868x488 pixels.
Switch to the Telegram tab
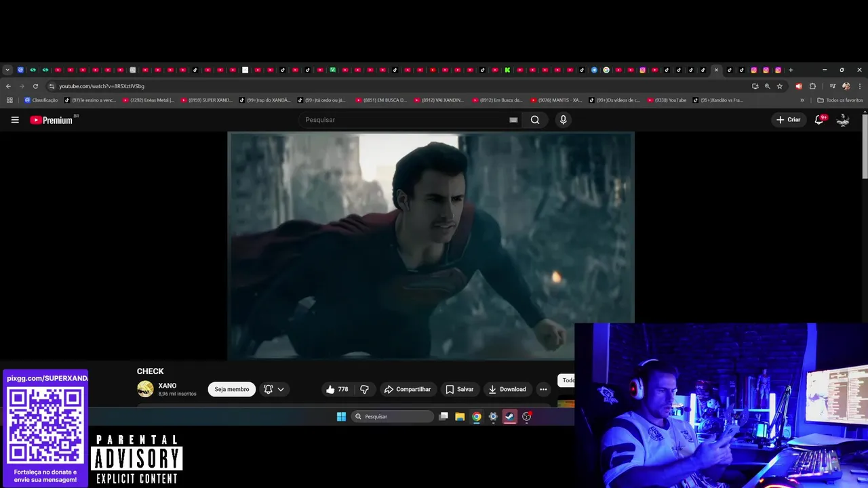click(594, 70)
